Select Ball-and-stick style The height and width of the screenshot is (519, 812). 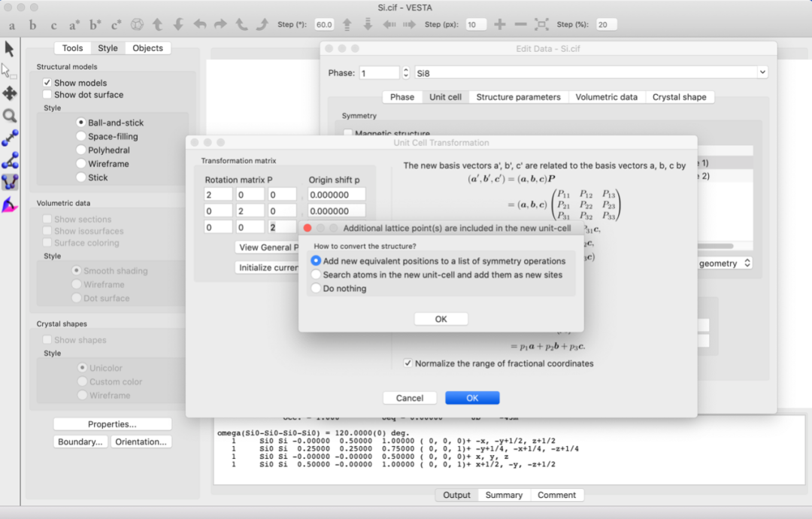click(80, 123)
